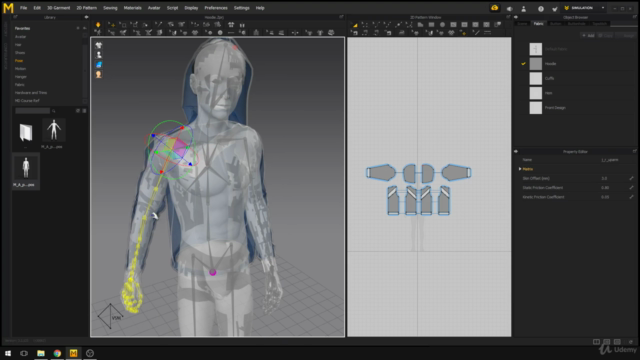This screenshot has height=360, width=640.
Task: Pop out the 3D window using its corner icon
Action: (x=341, y=17)
